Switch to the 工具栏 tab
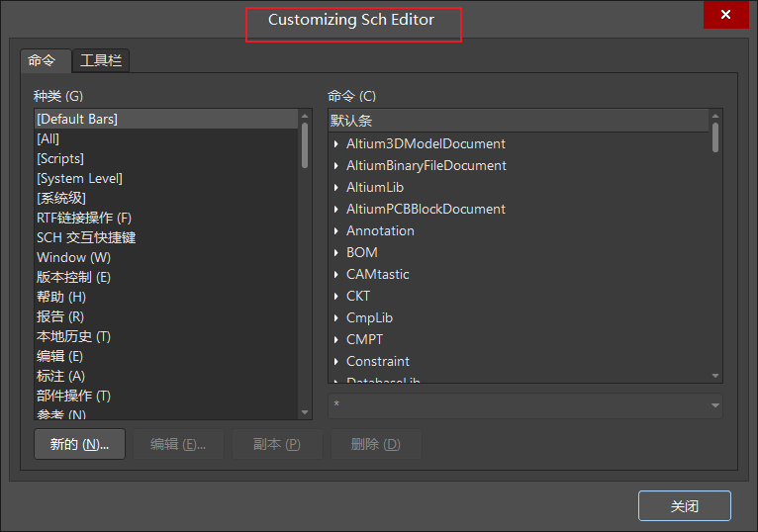 [x=101, y=60]
